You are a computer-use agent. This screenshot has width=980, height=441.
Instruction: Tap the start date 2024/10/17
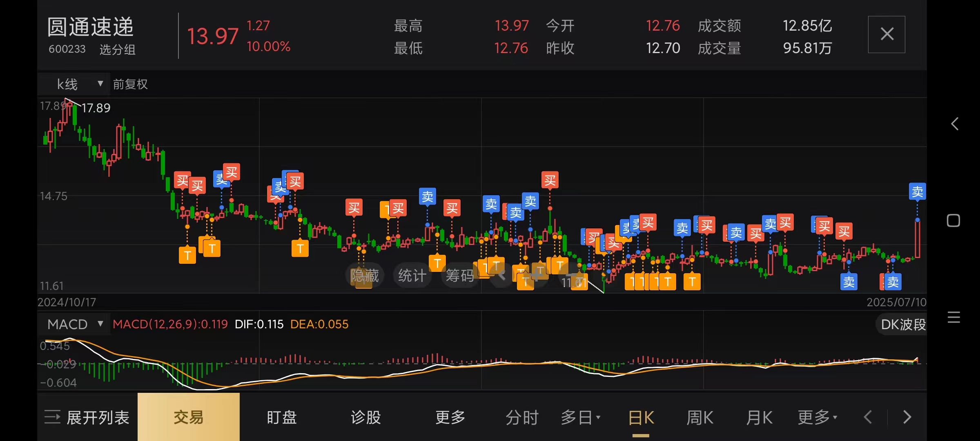tap(67, 302)
